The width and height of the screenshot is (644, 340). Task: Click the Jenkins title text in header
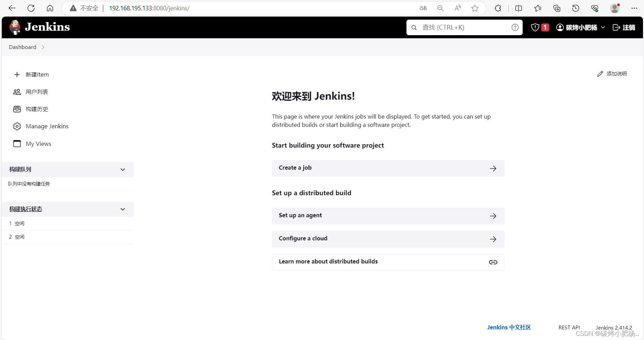47,27
